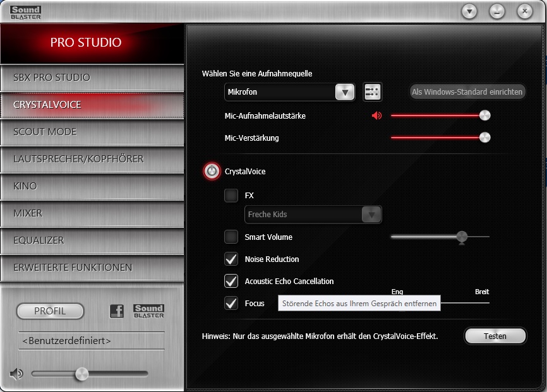547x392 pixels.
Task: Open microphone mixer settings icon
Action: (x=372, y=92)
